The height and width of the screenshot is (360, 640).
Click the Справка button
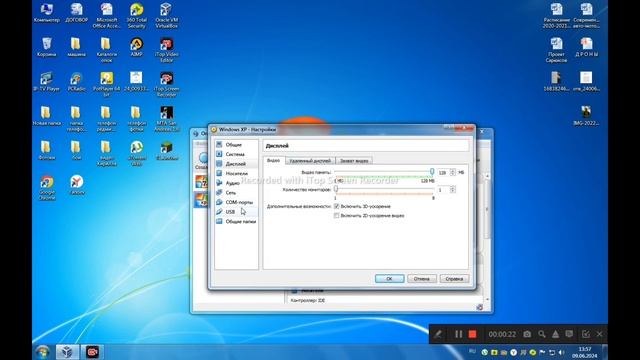454,279
